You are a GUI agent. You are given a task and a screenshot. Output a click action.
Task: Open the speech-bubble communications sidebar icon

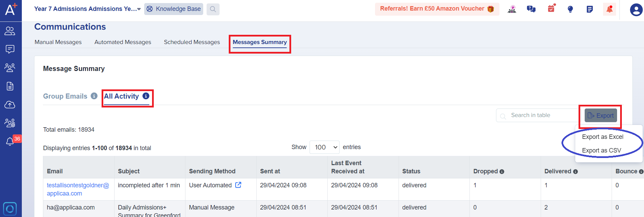(10, 49)
